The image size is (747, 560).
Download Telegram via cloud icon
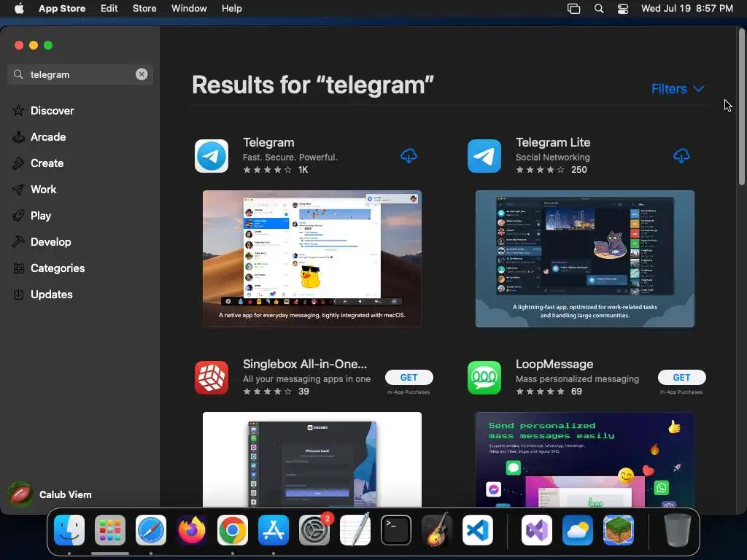pos(409,156)
